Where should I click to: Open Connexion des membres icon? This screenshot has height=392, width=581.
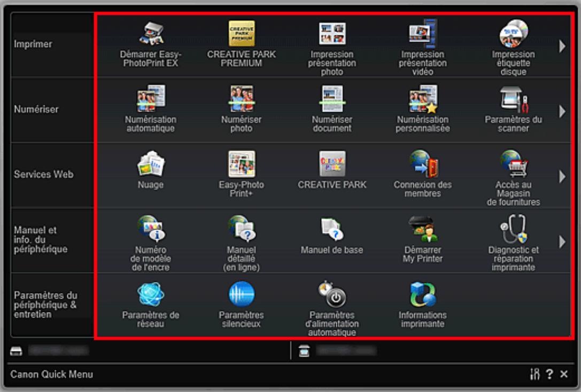(423, 163)
